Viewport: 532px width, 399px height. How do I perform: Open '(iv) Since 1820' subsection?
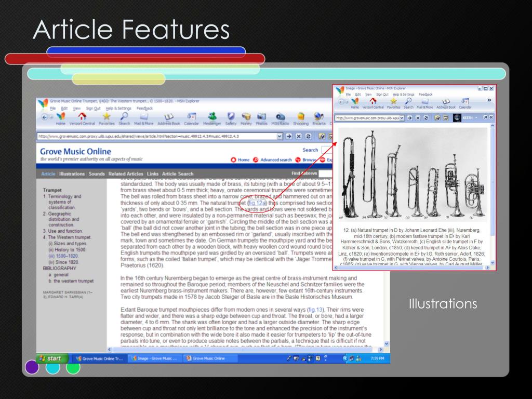63,262
